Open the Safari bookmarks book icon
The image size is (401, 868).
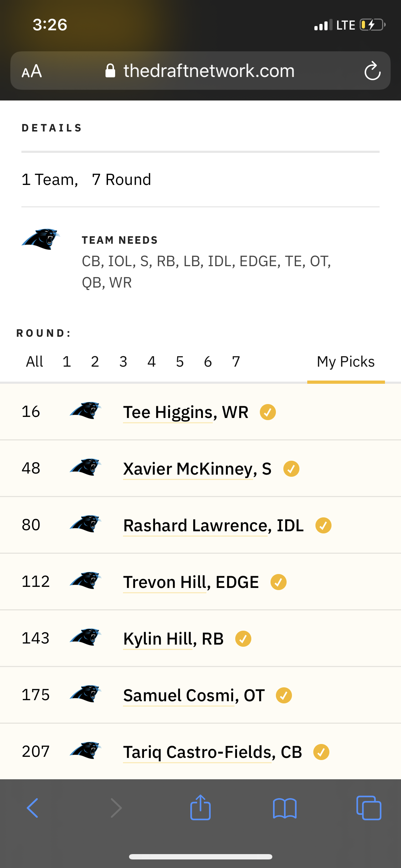tap(284, 808)
